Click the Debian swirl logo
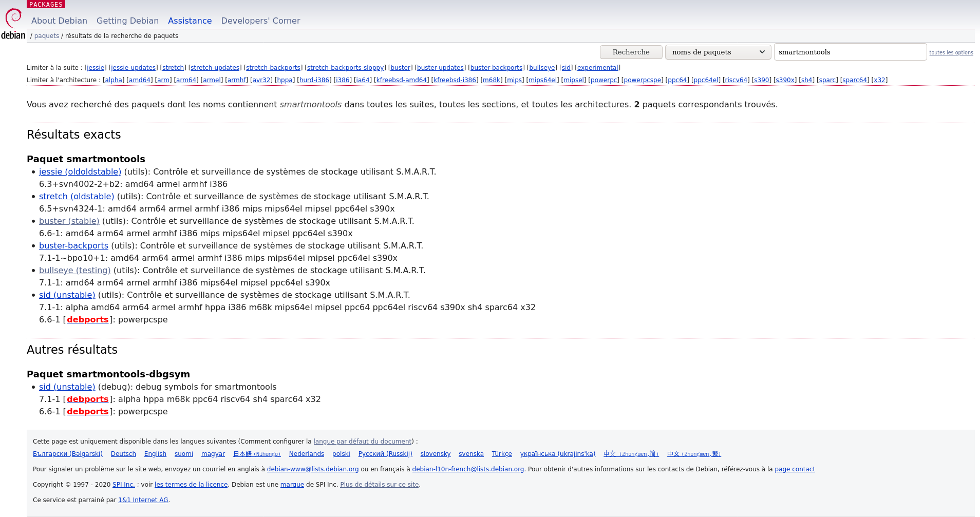 pyautogui.click(x=13, y=24)
